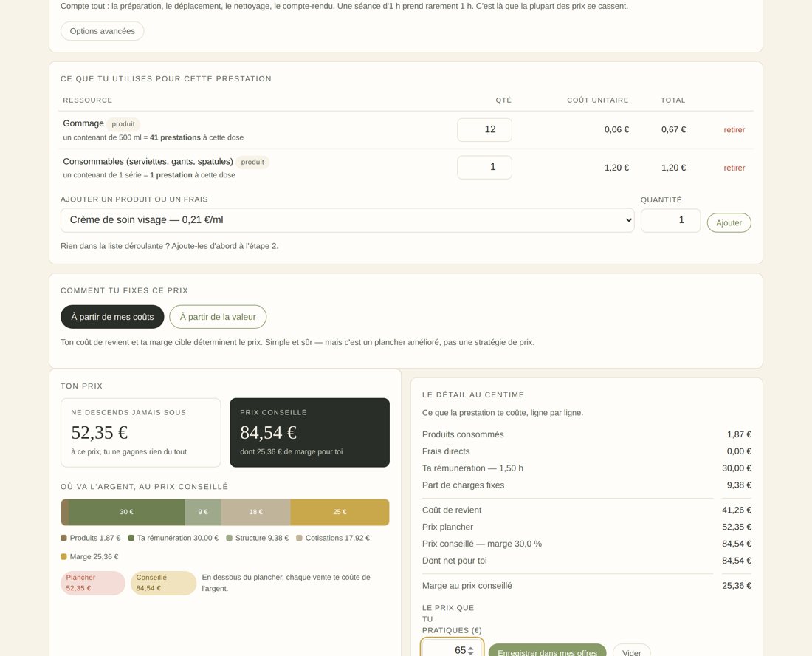
Task: Click the beige 18 € cotisations bar segment
Action: [256, 512]
